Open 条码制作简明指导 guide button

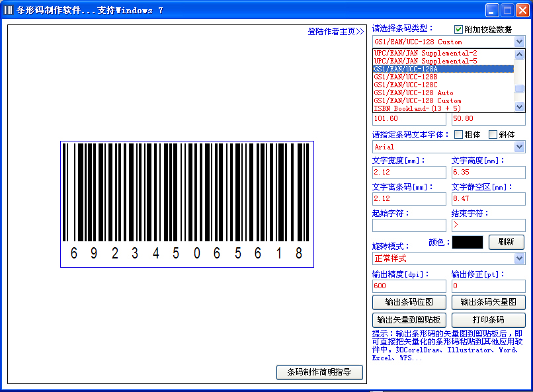pyautogui.click(x=319, y=373)
